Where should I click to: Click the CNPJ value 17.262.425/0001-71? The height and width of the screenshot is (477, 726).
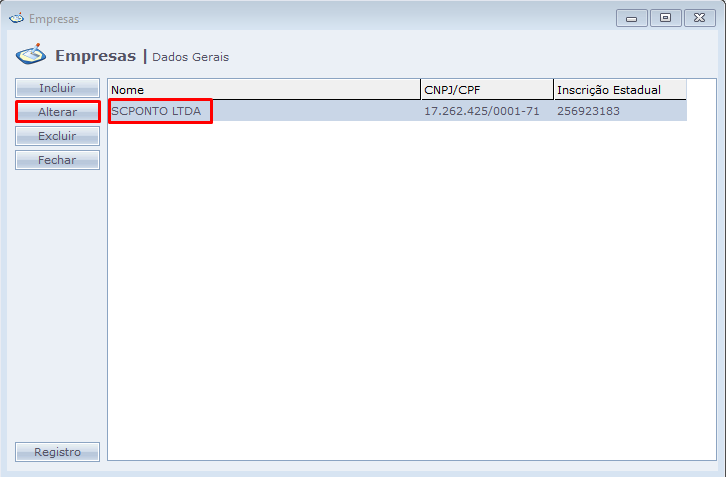[x=481, y=111]
